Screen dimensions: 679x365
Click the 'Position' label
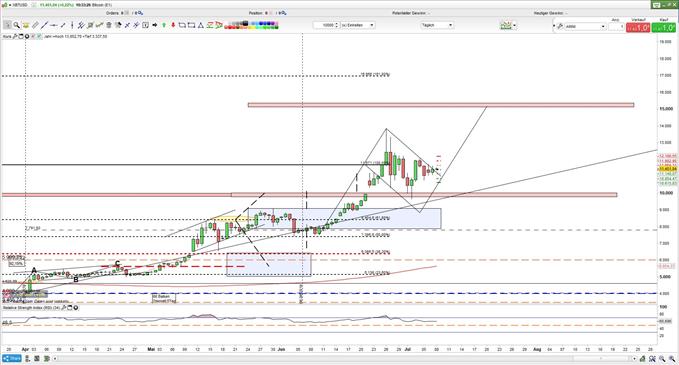click(255, 13)
